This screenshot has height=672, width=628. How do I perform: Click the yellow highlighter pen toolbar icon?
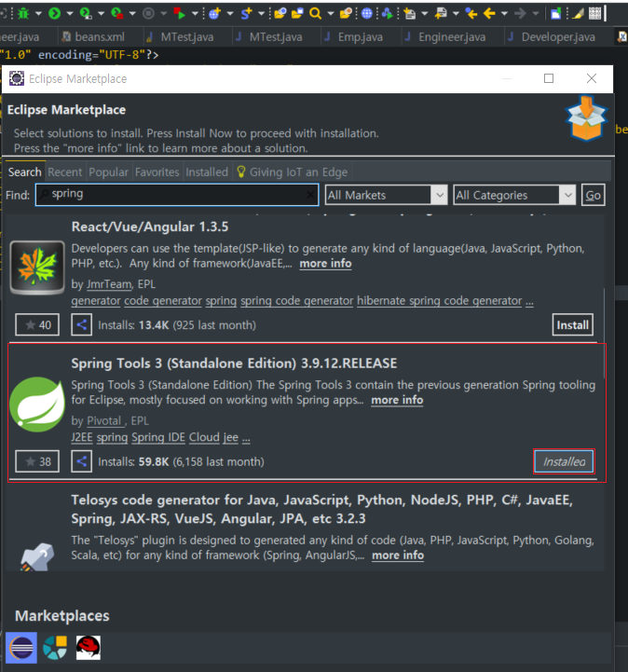point(579,14)
